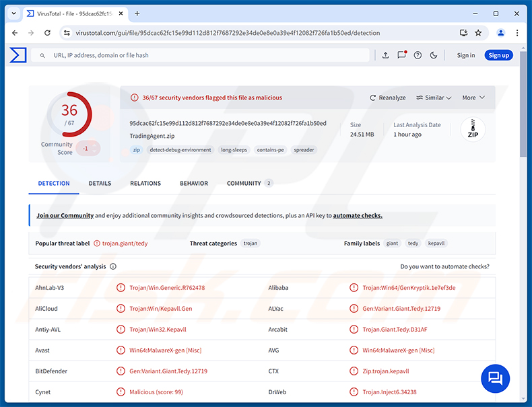Open site information icon in address bar

coord(67,33)
